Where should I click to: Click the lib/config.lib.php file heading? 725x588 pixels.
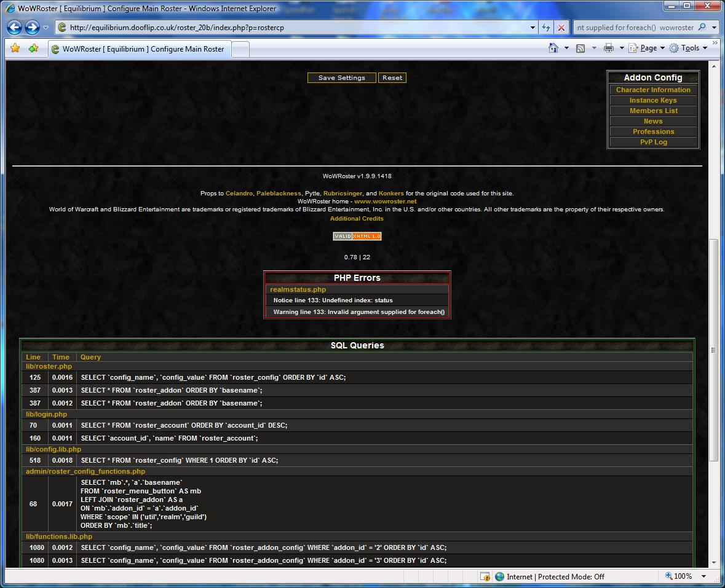(x=53, y=449)
